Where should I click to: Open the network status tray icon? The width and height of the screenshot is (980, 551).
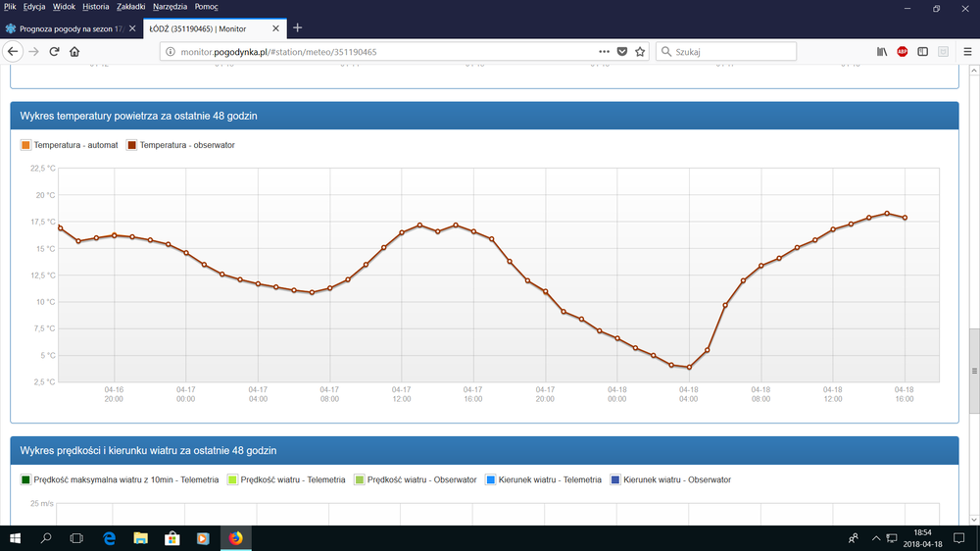892,538
